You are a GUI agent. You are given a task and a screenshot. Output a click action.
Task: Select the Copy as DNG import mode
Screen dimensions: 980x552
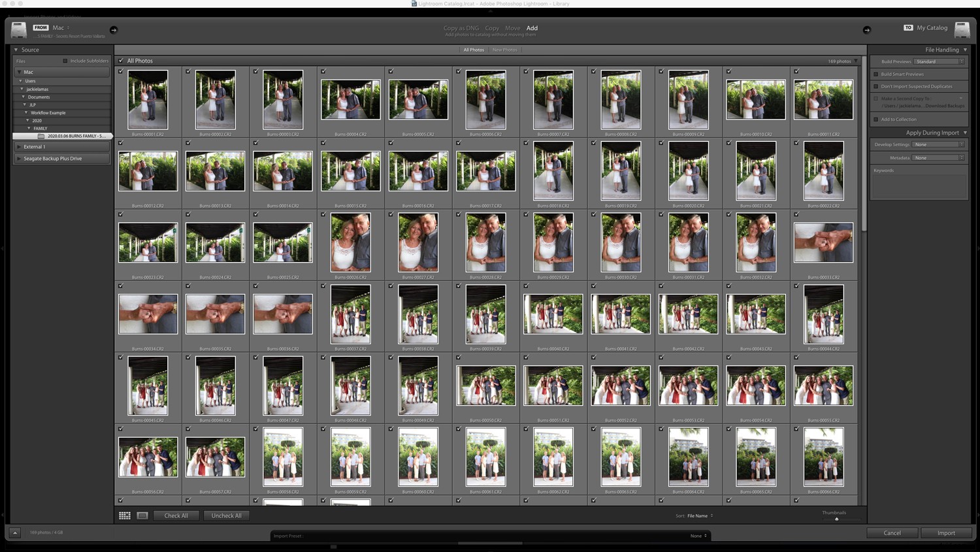pyautogui.click(x=461, y=28)
